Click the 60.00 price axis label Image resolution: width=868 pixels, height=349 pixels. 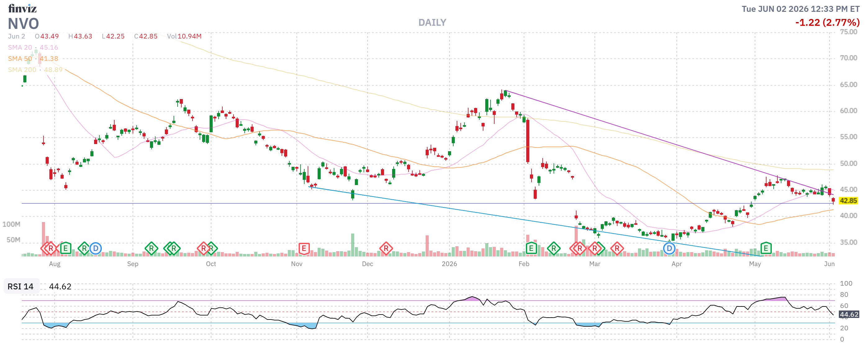click(x=848, y=111)
